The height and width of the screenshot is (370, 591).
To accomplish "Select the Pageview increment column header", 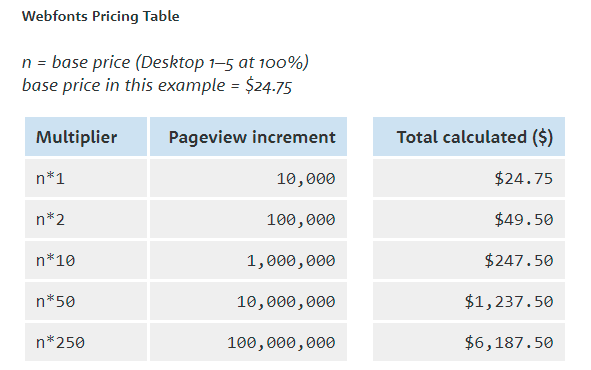I will point(248,136).
